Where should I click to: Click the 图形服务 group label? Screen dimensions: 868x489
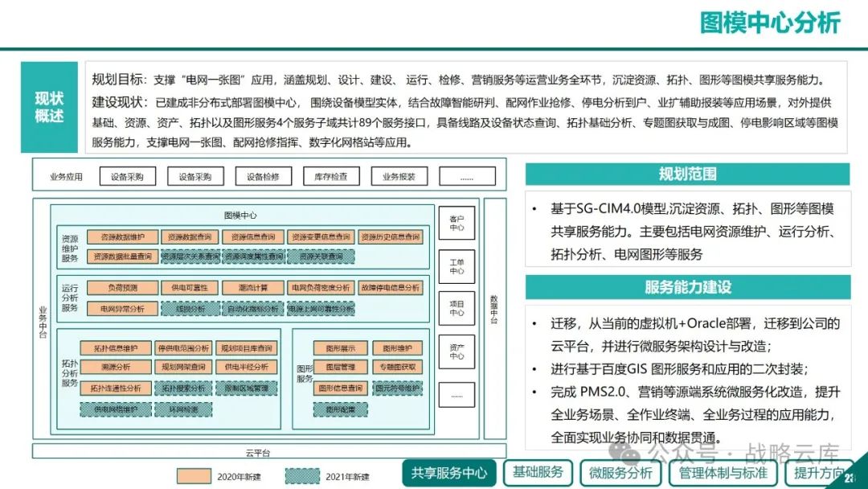pos(305,373)
